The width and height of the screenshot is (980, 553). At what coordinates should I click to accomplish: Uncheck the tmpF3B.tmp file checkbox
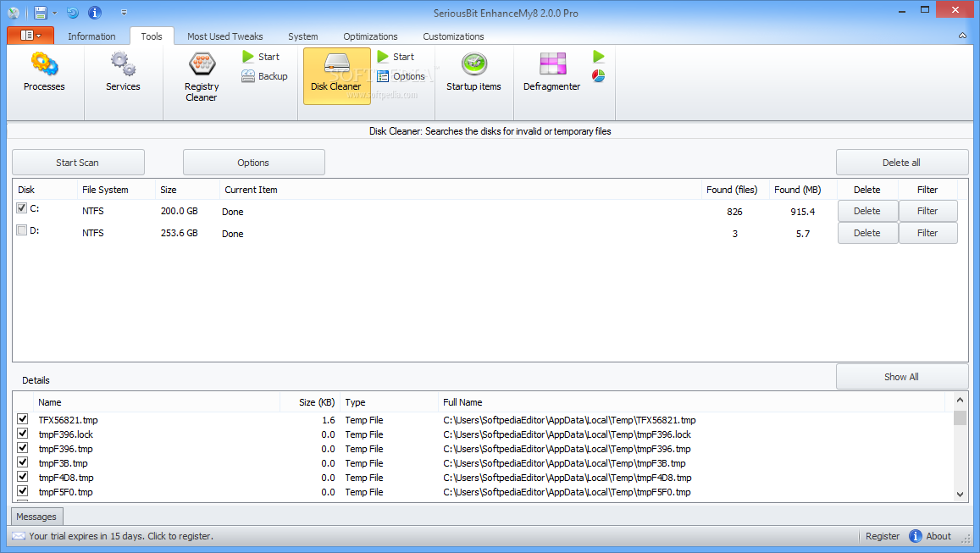click(23, 462)
